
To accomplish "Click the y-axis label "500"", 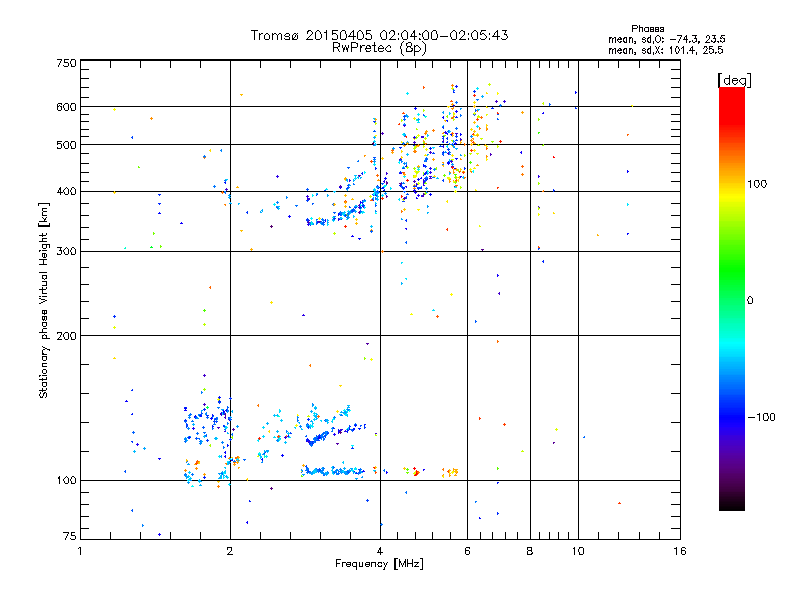I will [66, 145].
